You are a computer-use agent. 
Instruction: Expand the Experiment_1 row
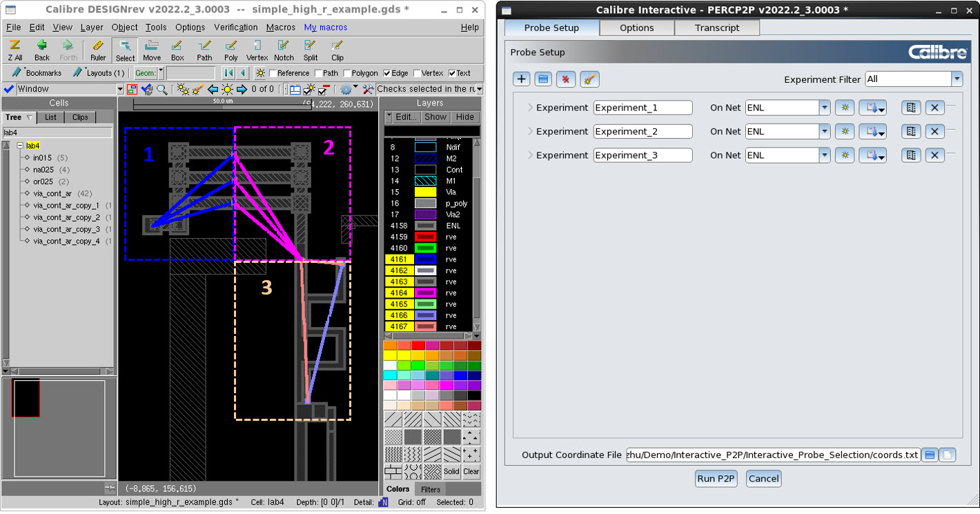(x=530, y=108)
